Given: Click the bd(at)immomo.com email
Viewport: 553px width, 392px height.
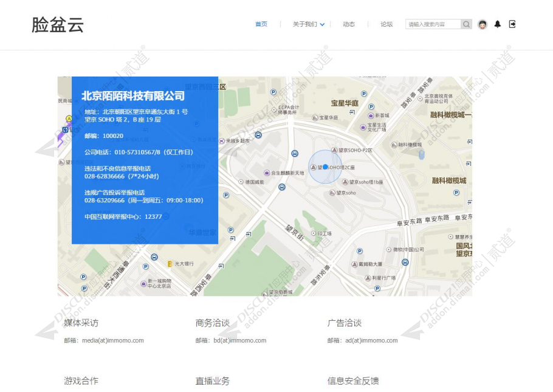Looking at the screenshot, I should [x=240, y=340].
